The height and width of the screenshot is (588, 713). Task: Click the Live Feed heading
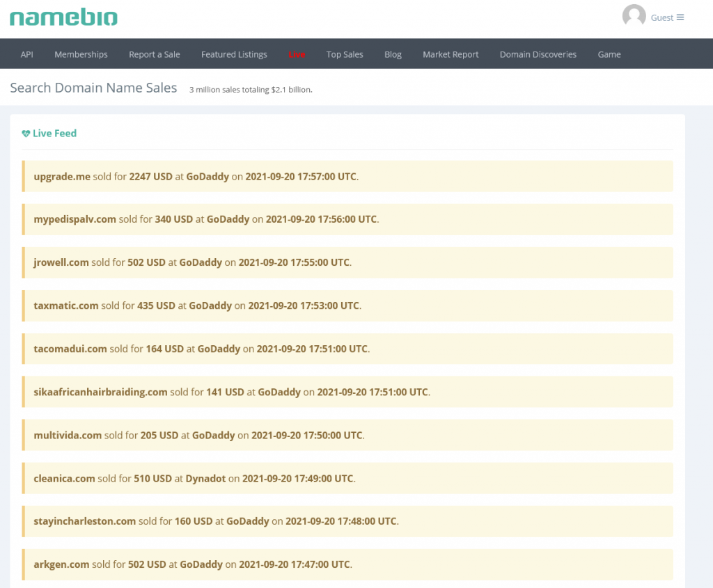point(54,133)
